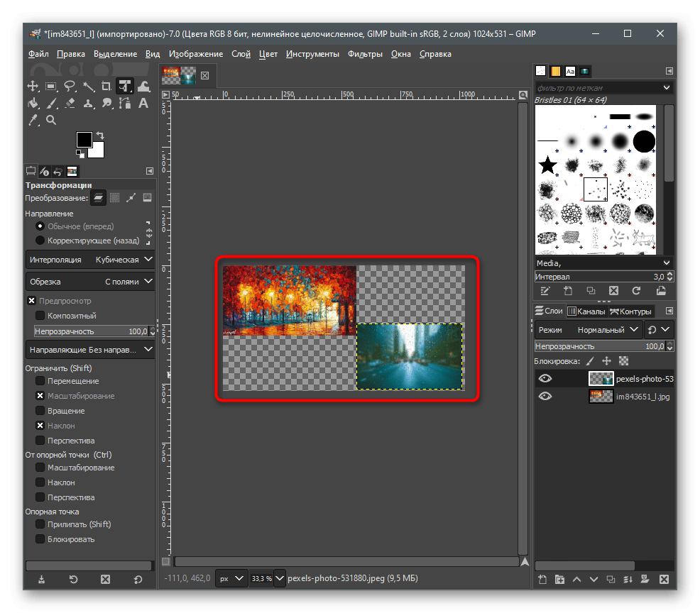Toggle Вращение constraint checkbox

pyautogui.click(x=40, y=411)
